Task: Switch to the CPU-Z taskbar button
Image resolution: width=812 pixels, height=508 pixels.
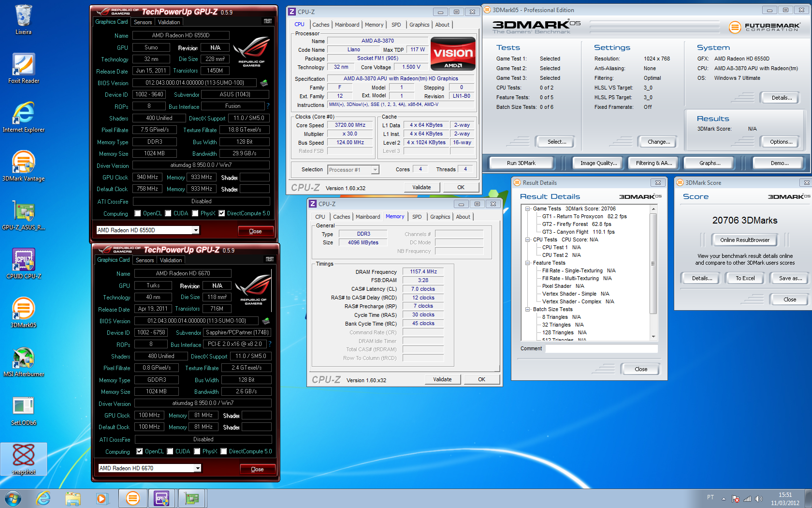Action: (162, 498)
